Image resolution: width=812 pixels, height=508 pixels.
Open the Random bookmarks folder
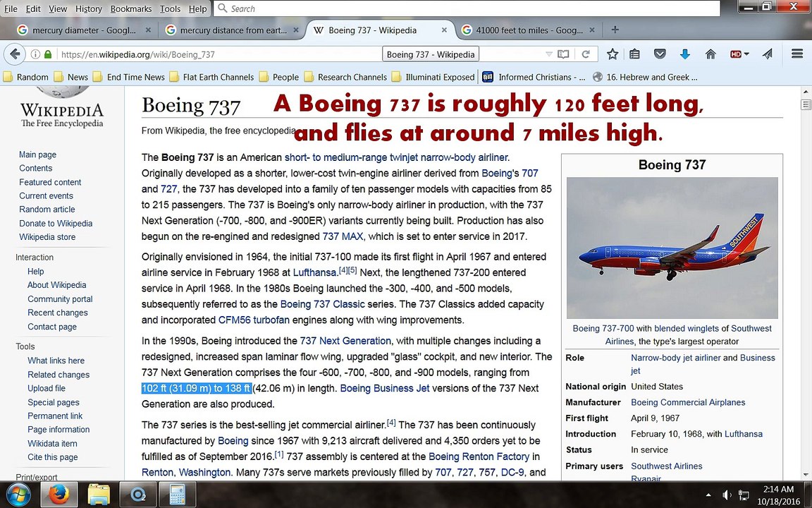(26, 77)
